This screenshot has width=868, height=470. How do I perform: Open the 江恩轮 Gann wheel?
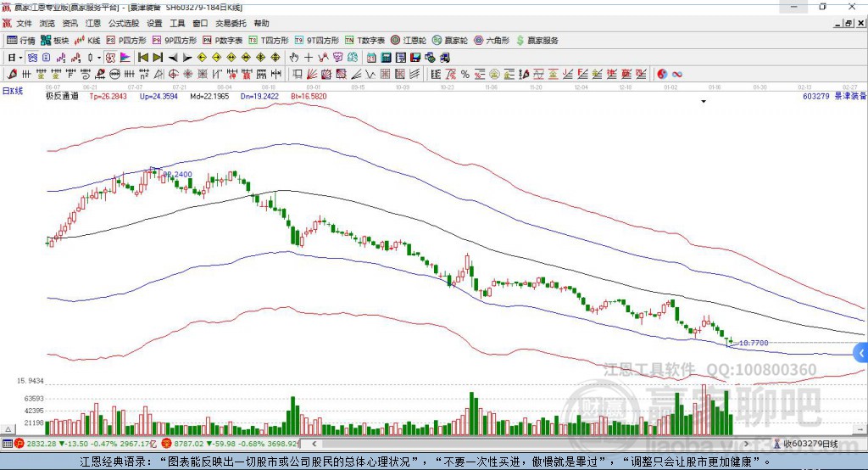pyautogui.click(x=409, y=41)
